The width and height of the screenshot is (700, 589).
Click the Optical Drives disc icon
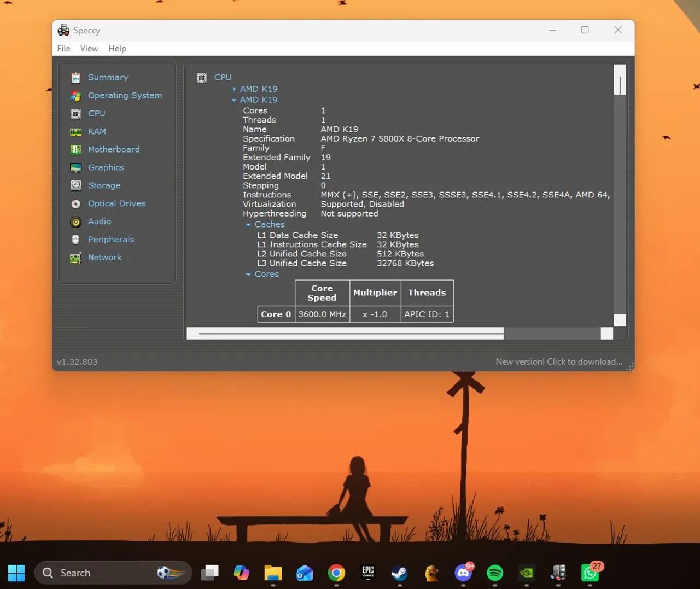point(76,204)
